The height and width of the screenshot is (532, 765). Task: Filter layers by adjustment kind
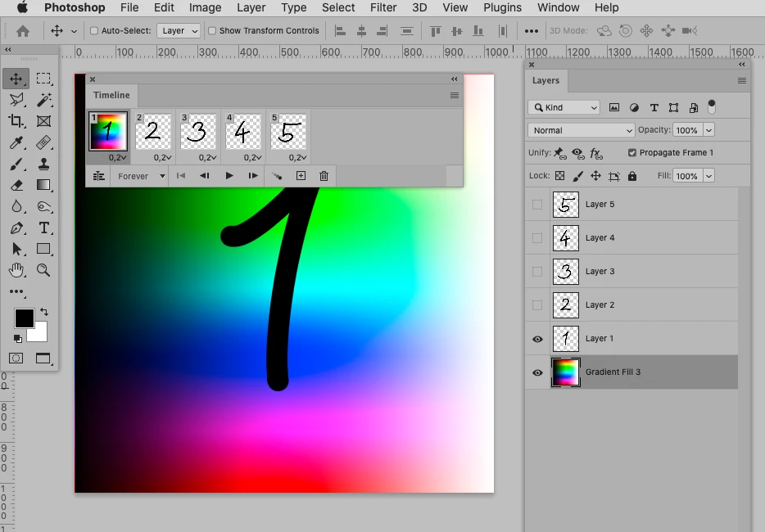(634, 108)
